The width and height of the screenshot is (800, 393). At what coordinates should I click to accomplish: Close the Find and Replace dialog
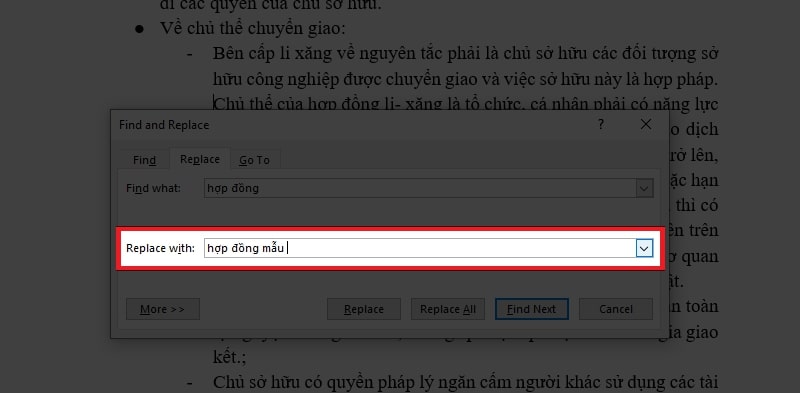(646, 125)
